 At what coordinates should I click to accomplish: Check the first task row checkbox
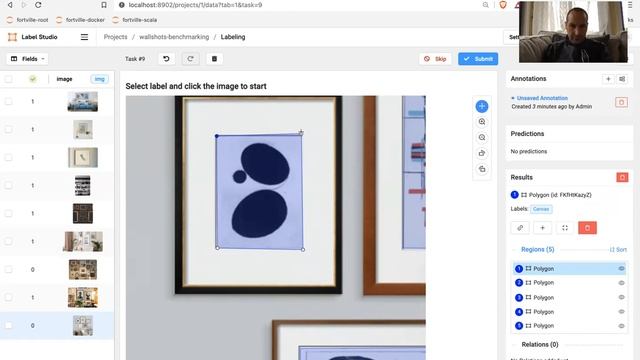point(8,101)
